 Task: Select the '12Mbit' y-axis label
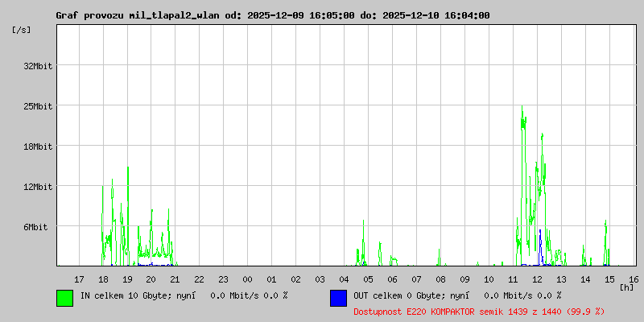coord(38,187)
